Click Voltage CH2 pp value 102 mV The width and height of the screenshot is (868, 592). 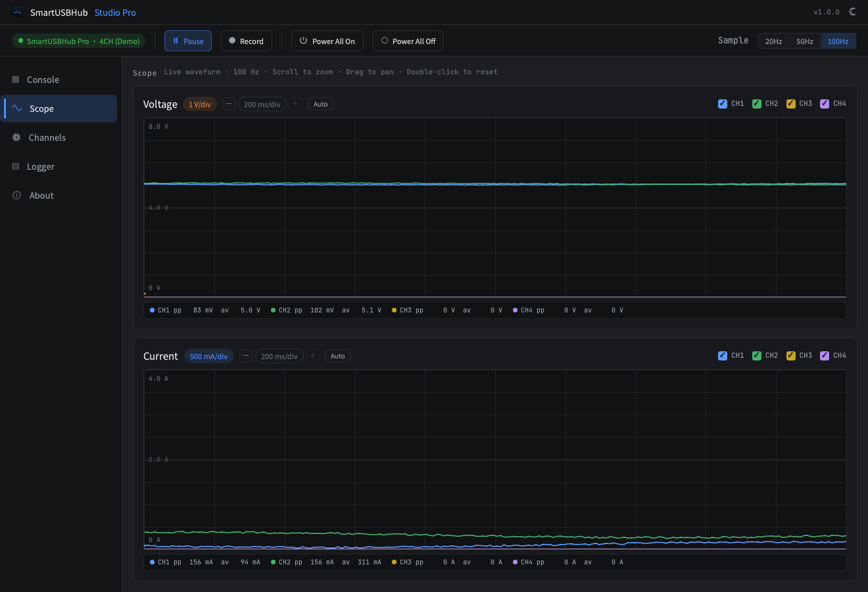tap(322, 310)
